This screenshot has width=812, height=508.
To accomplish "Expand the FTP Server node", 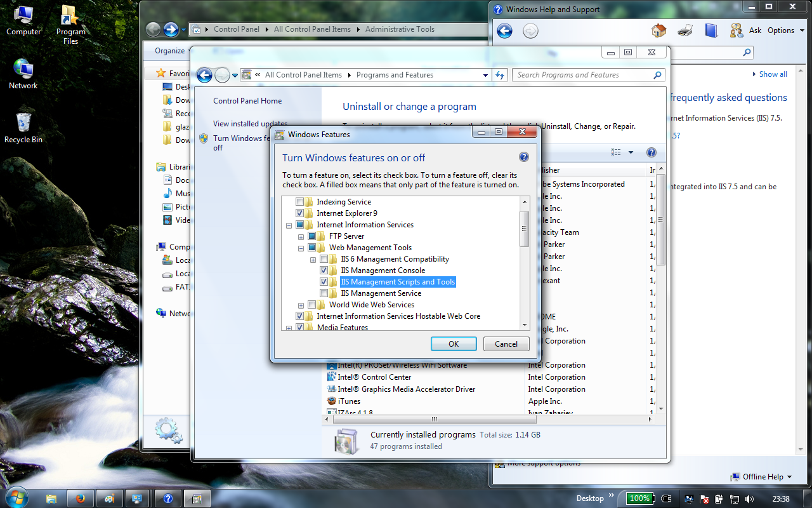I will pos(301,237).
